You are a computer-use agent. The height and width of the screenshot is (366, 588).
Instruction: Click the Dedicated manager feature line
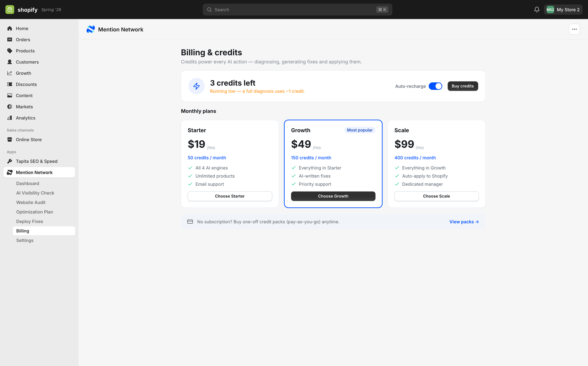coord(422,184)
